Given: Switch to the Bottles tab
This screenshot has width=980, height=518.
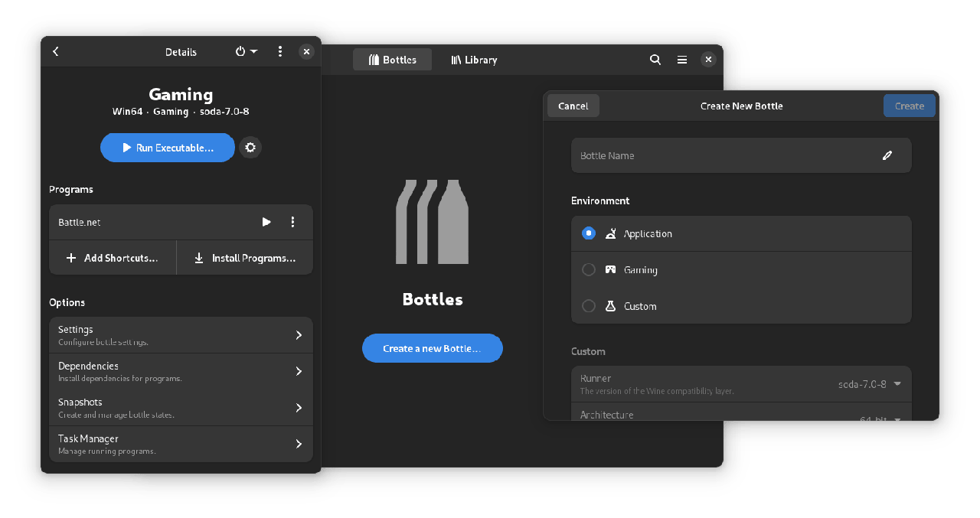Looking at the screenshot, I should click(x=392, y=60).
